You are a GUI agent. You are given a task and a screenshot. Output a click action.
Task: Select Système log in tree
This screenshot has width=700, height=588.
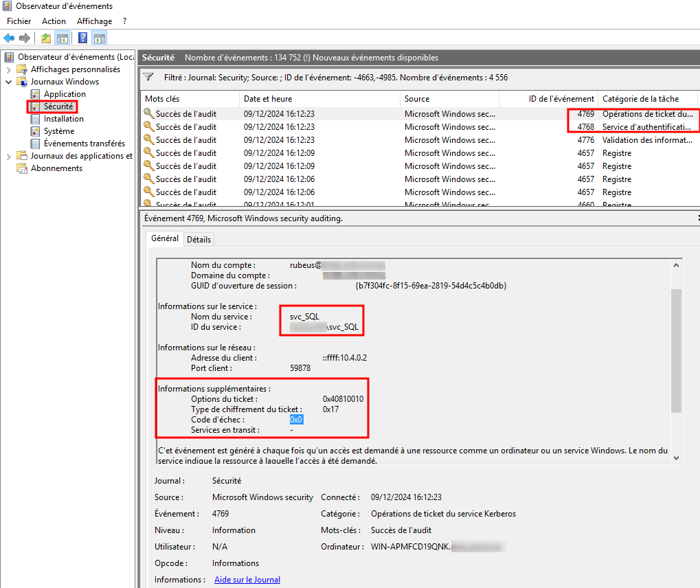tap(59, 131)
